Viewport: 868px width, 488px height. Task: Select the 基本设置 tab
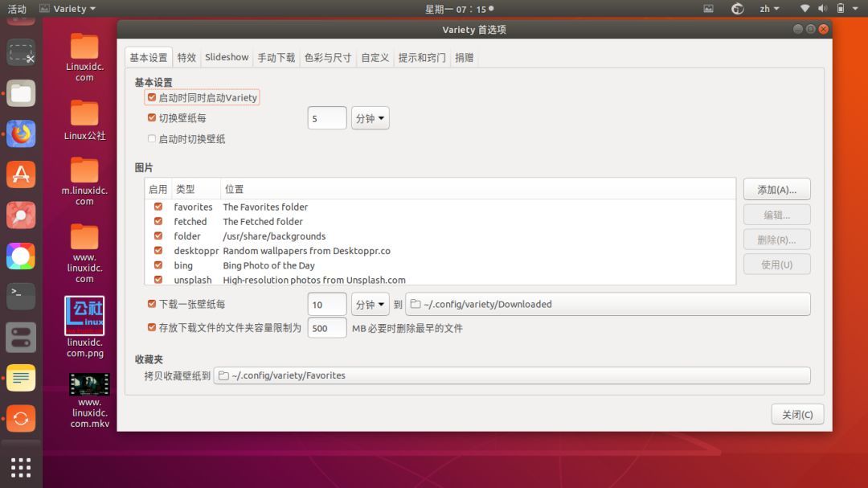pos(149,58)
